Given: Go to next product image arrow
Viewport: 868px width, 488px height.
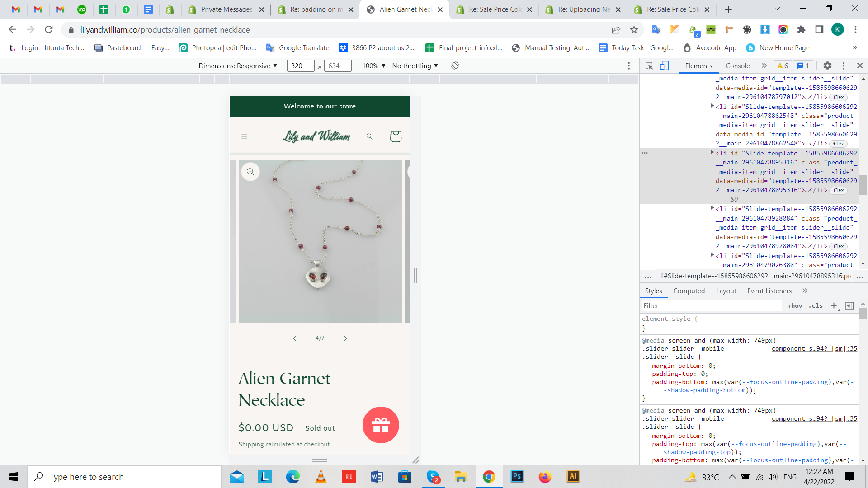Looking at the screenshot, I should pyautogui.click(x=345, y=338).
